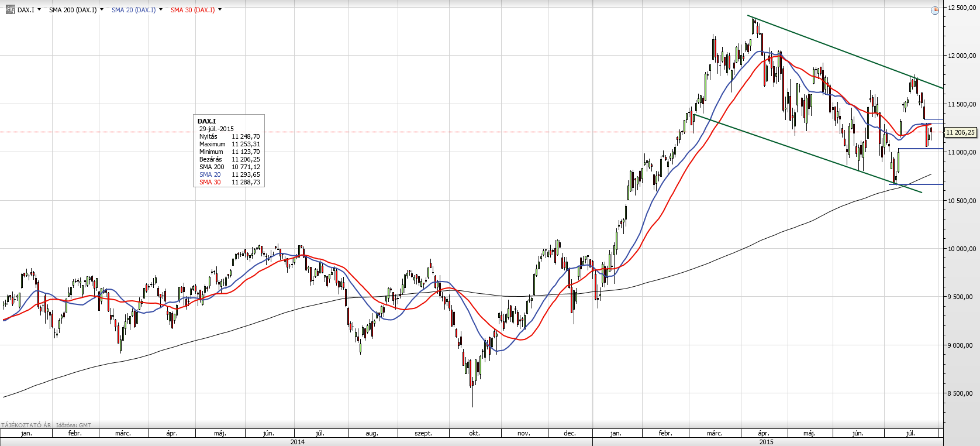Screen dimensions: 980x446
Task: Click the 29-júl.-2015 date in info box
Action: [x=216, y=129]
